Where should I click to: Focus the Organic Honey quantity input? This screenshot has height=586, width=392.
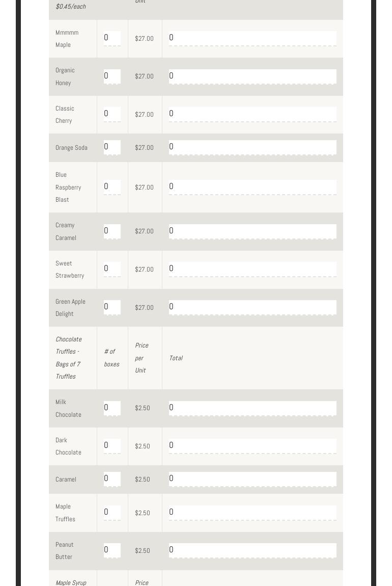click(x=112, y=76)
